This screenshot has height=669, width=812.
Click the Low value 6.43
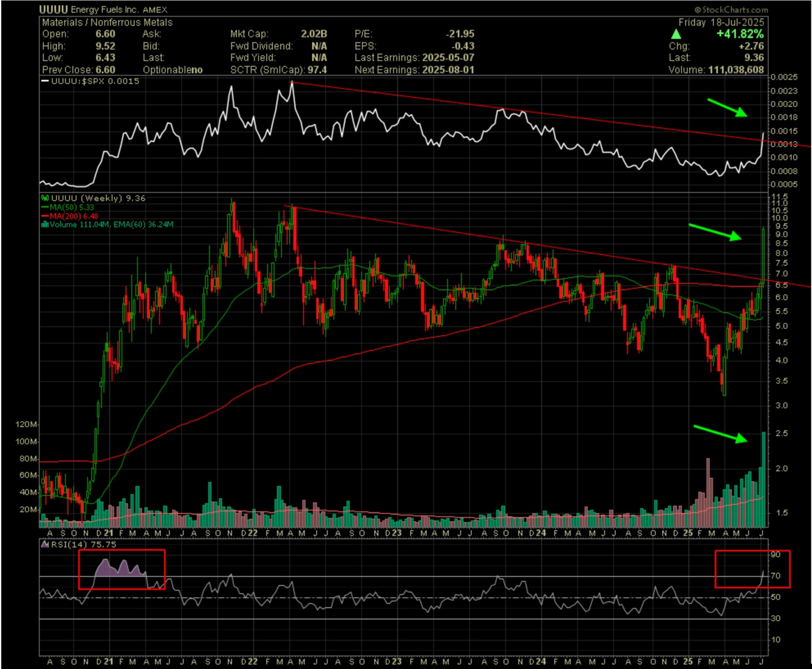click(x=105, y=58)
